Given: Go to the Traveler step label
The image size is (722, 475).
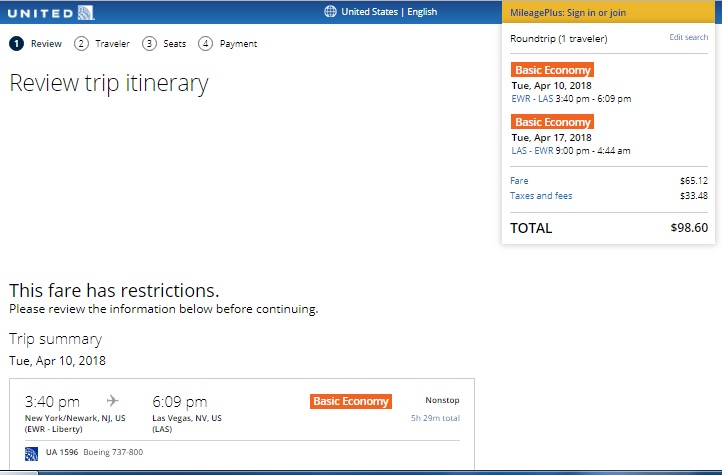Looking at the screenshot, I should point(112,44).
